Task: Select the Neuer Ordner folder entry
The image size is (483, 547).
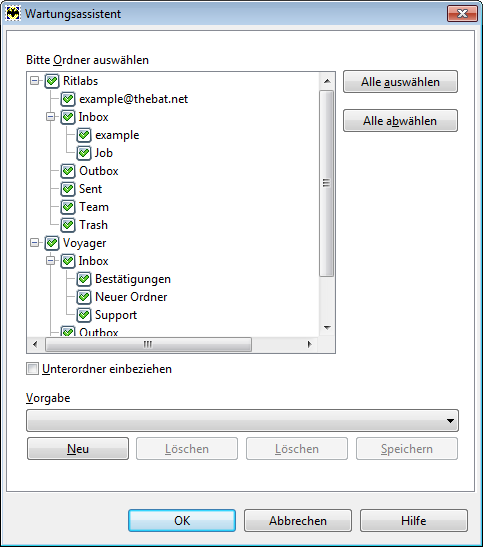Action: click(x=131, y=297)
